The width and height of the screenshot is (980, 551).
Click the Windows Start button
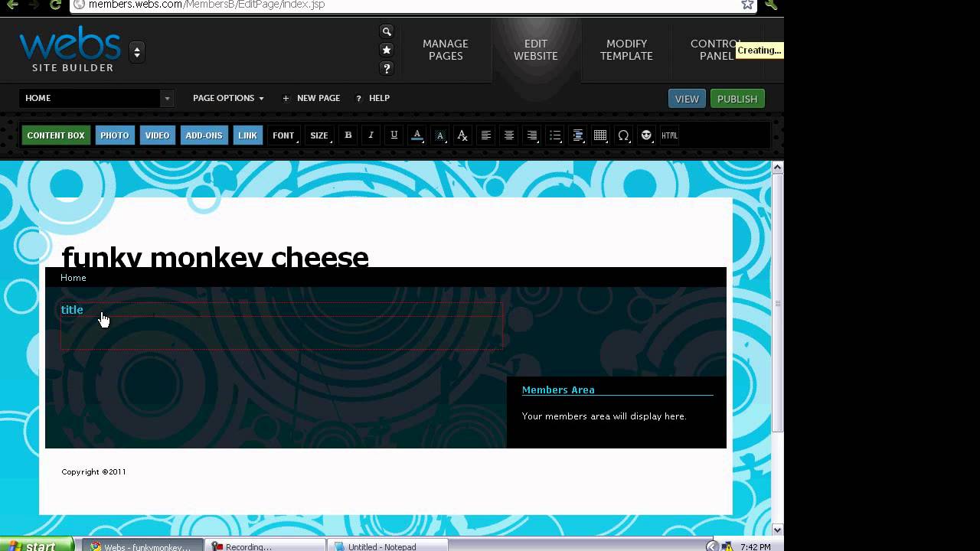[37, 546]
